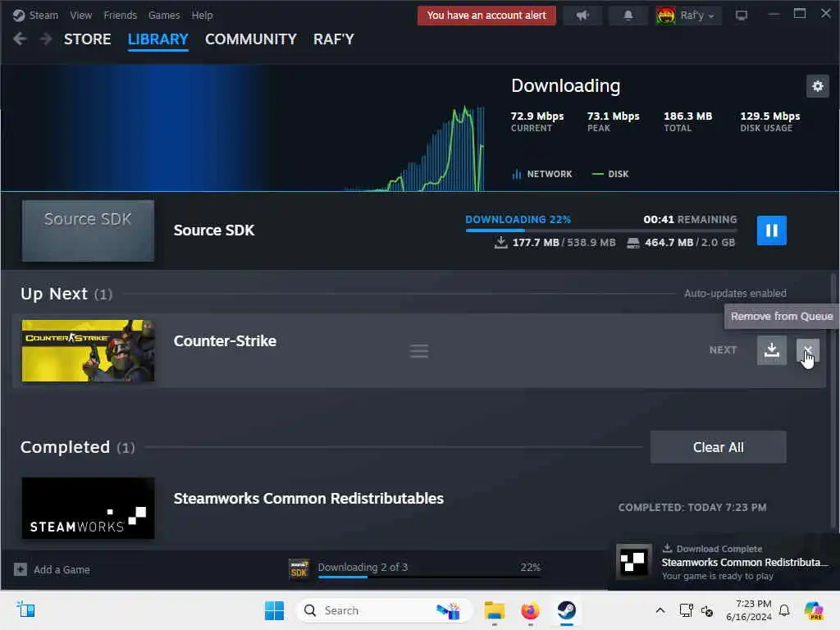The width and height of the screenshot is (840, 630).
Task: Click the download graph area
Action: (414, 148)
